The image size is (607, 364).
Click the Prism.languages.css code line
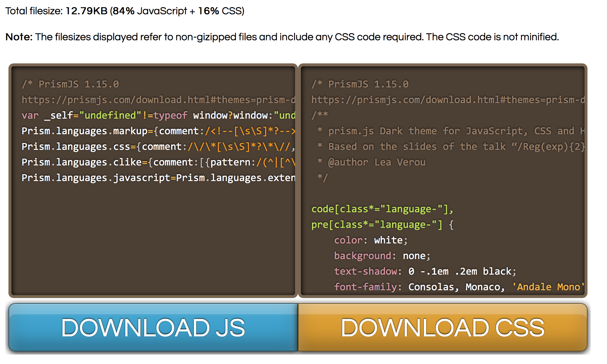coord(158,147)
